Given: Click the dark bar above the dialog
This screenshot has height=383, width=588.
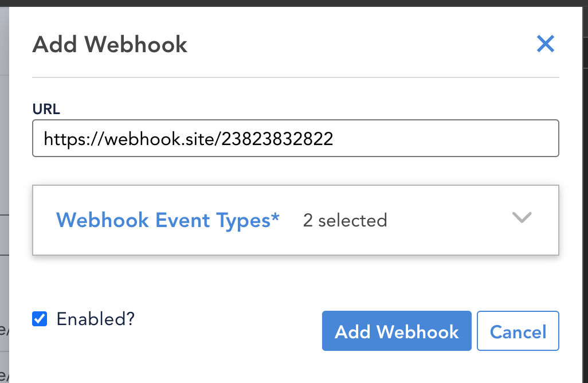Looking at the screenshot, I should click(294, 3).
